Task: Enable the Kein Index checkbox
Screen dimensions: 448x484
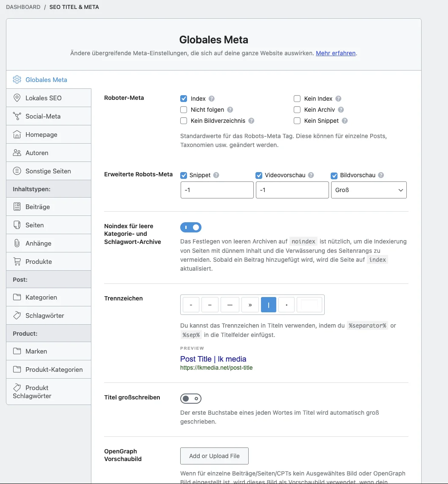Action: point(297,99)
